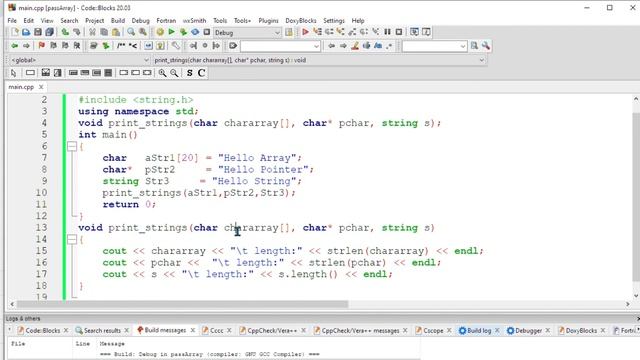Cut selection with the scissors icon
640x360 pixels.
point(92,32)
